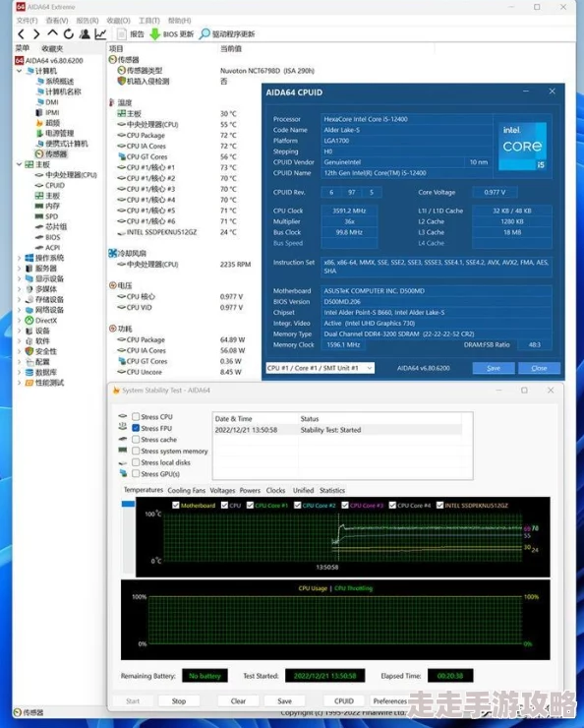Collapse the motherboard tree node

19,164
